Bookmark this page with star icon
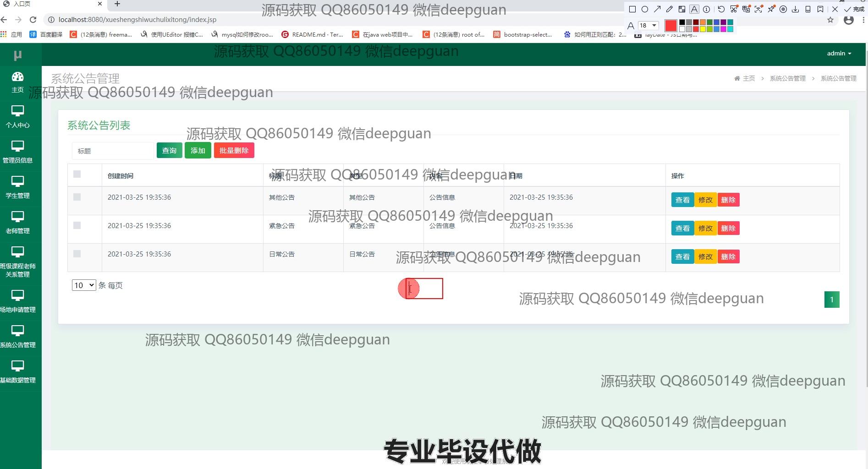The height and width of the screenshot is (469, 868). click(x=830, y=20)
